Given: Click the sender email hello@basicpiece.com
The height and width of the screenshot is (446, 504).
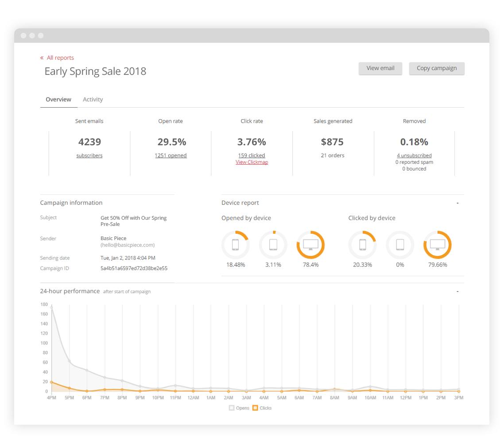Looking at the screenshot, I should point(128,245).
